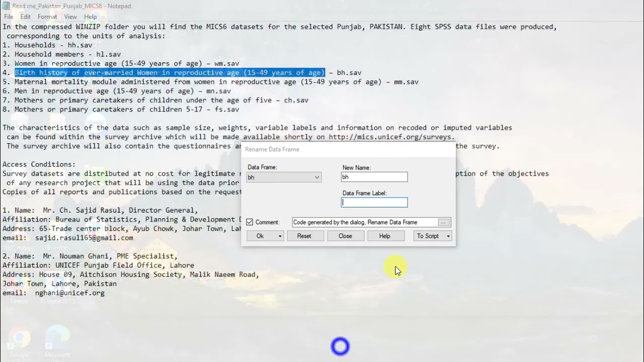644x362 pixels.
Task: Click the Notepad icon in the title bar
Action: (6, 6)
